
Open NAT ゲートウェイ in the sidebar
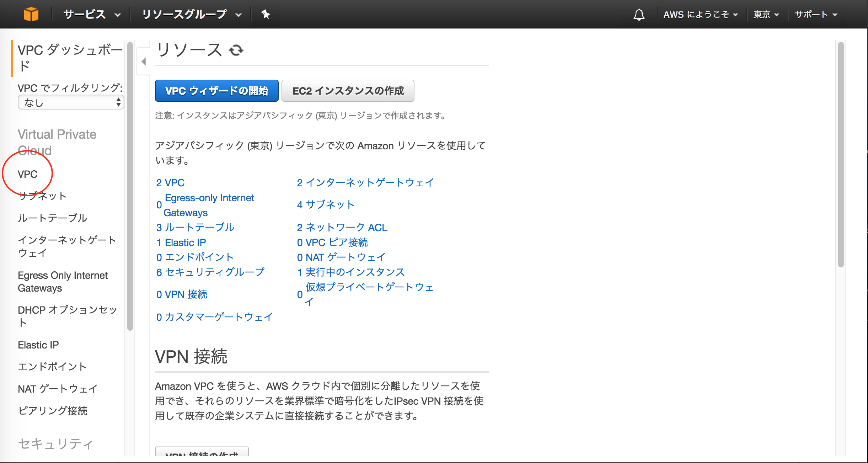click(x=58, y=389)
